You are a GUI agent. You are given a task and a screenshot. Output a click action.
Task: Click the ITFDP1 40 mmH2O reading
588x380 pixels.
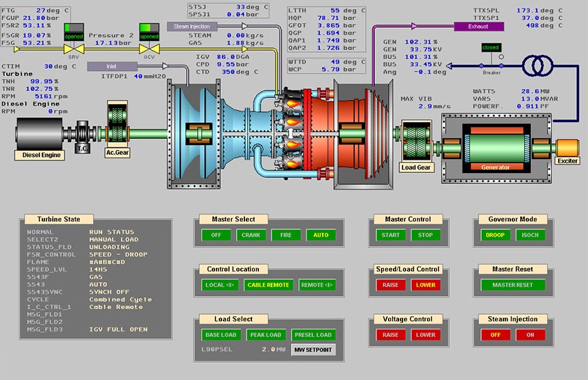[150, 76]
